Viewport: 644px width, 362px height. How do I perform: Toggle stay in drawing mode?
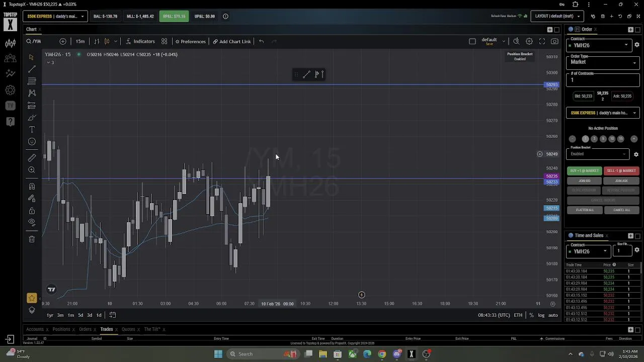(x=32, y=199)
